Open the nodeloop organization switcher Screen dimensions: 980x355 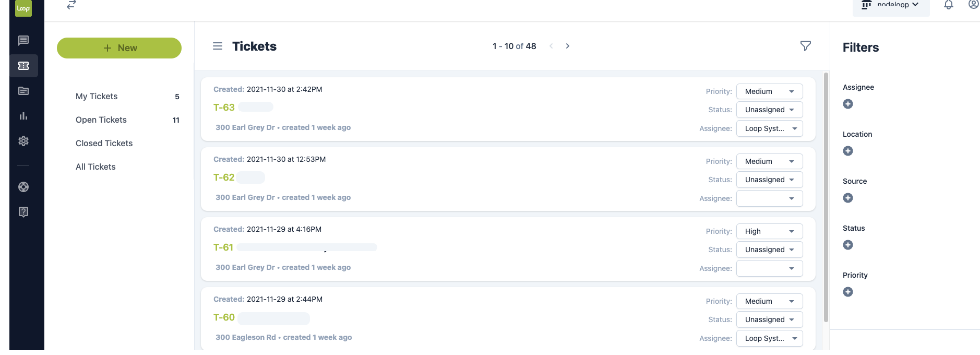pos(891,5)
